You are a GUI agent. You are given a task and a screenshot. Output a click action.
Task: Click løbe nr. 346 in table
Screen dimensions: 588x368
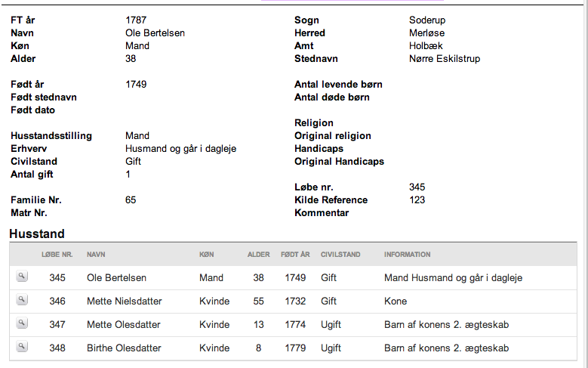click(x=57, y=302)
